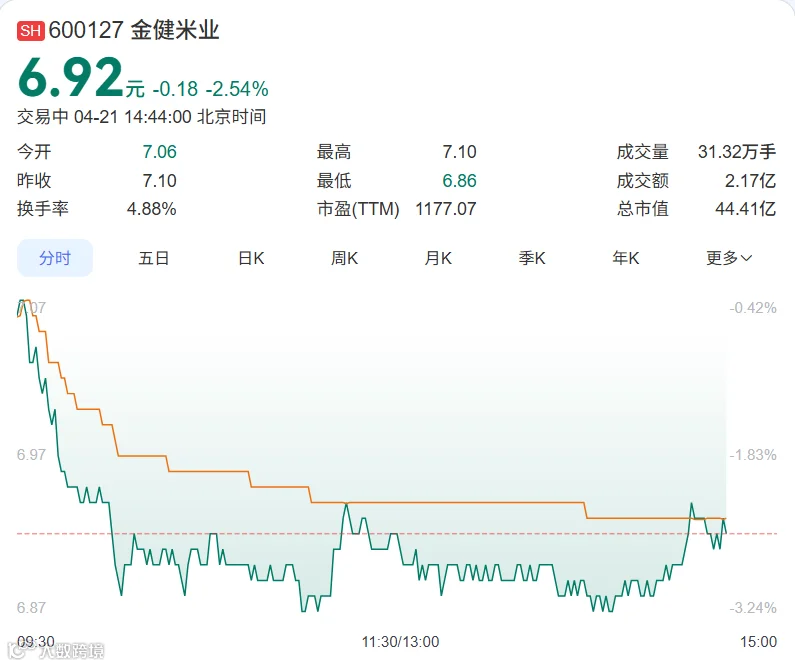
Task: Click the 换手率 value 4.88%
Action: point(152,209)
